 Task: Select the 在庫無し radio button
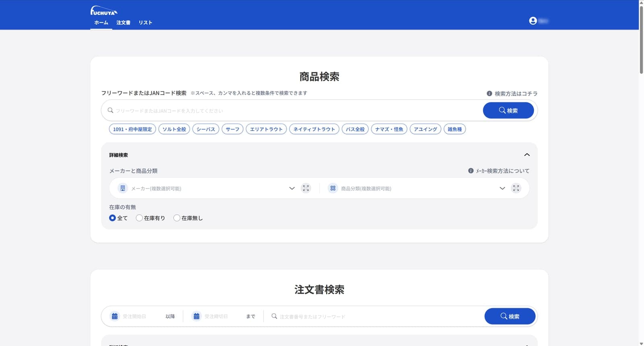[177, 218]
